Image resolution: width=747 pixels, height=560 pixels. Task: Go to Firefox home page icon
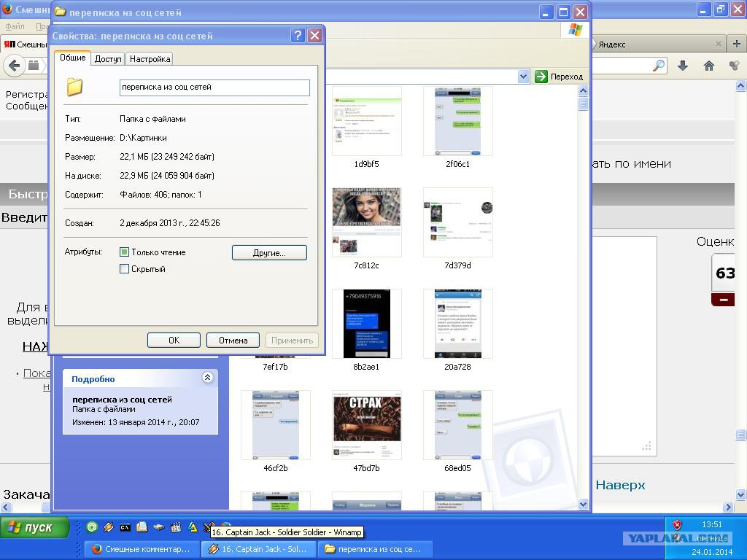[x=709, y=66]
